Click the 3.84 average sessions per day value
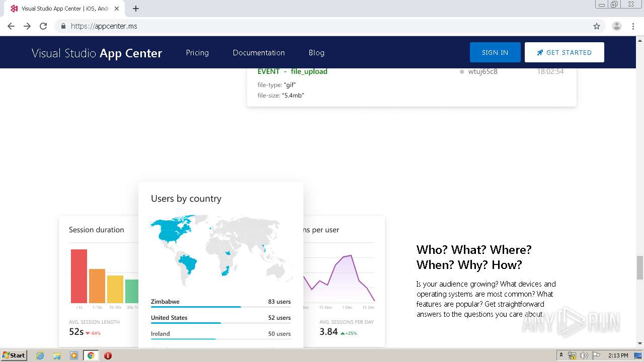 pyautogui.click(x=329, y=332)
